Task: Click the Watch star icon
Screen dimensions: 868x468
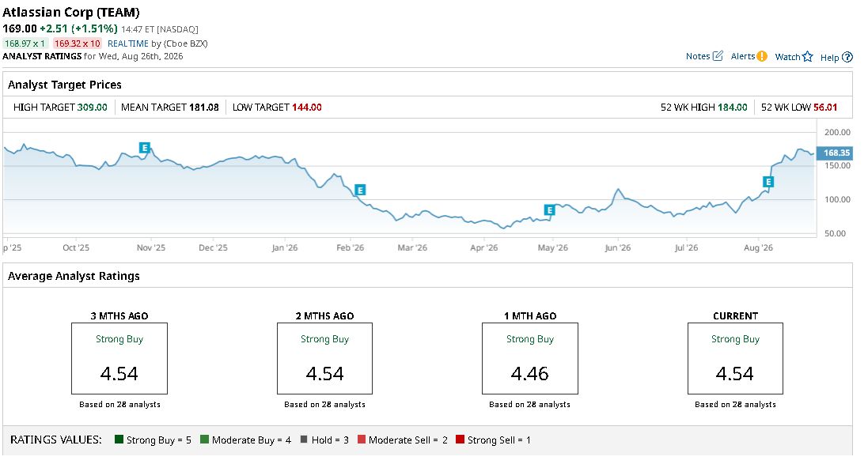Action: (x=808, y=56)
